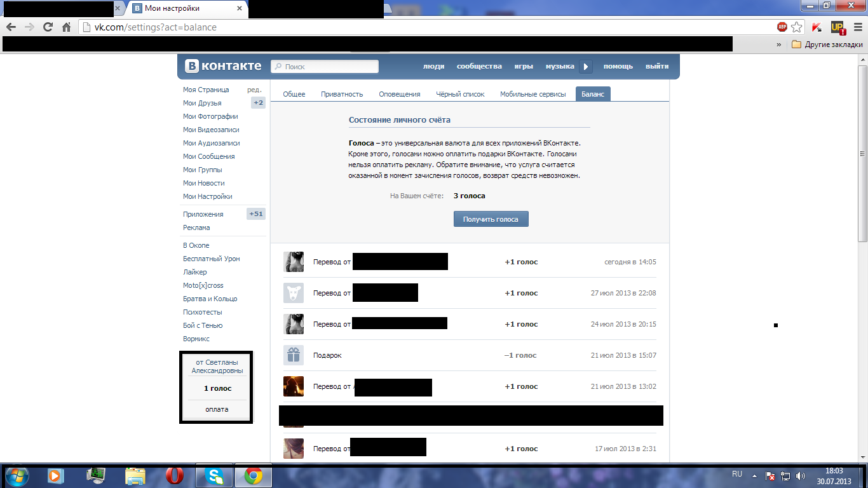Open помощь in the header
The image size is (868, 488).
point(618,66)
